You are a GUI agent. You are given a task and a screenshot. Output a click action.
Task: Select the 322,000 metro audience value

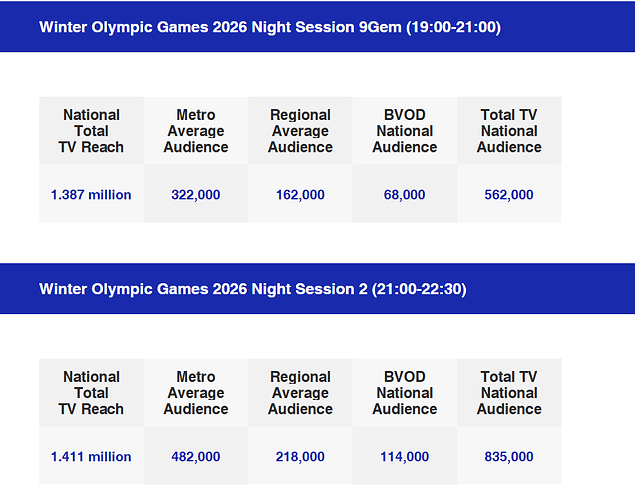196,195
